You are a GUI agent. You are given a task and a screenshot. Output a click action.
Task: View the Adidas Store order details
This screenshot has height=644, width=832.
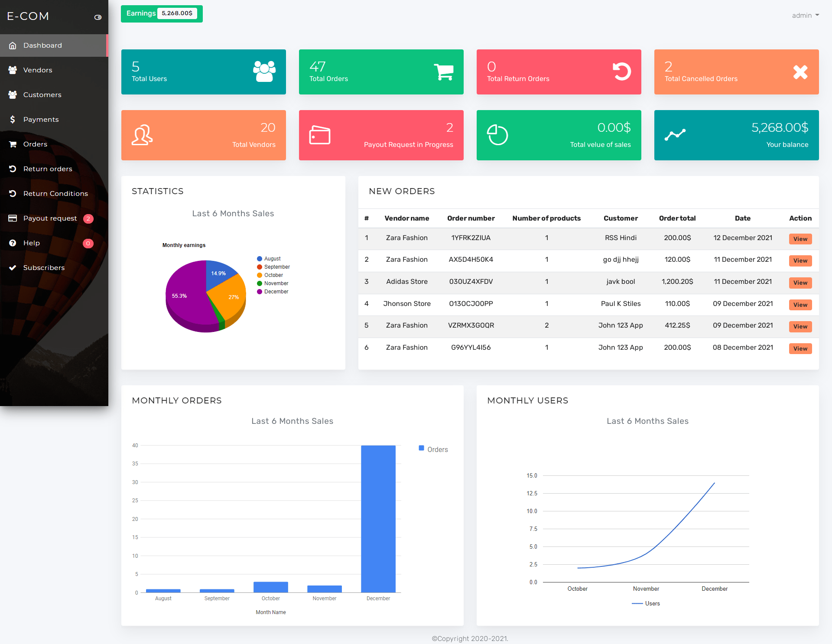[800, 283]
